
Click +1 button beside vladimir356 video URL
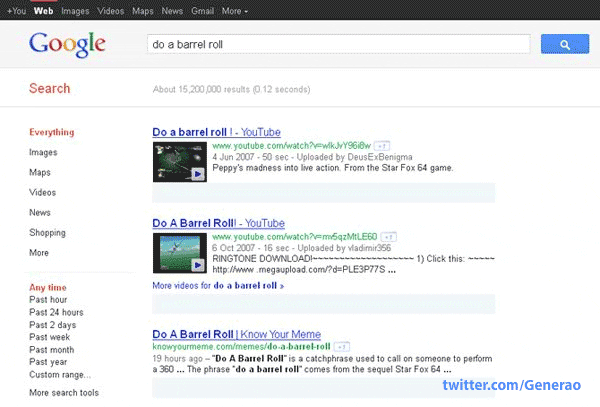point(388,237)
